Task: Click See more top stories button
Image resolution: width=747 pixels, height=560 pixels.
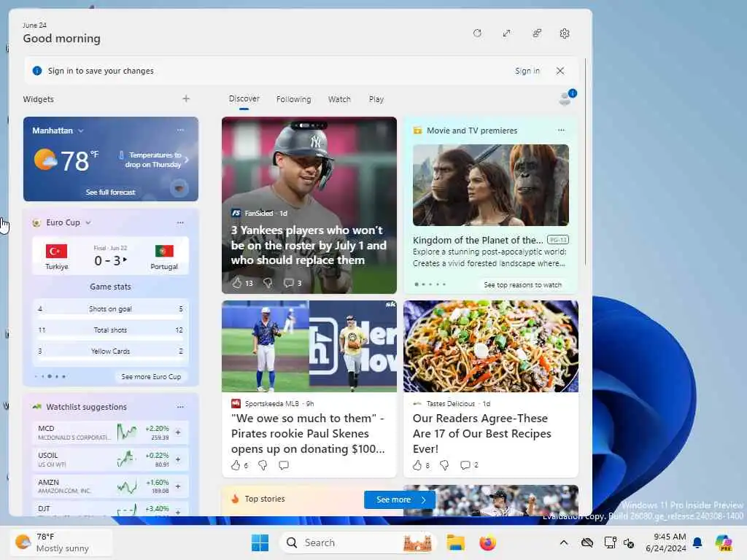Action: pyautogui.click(x=400, y=499)
